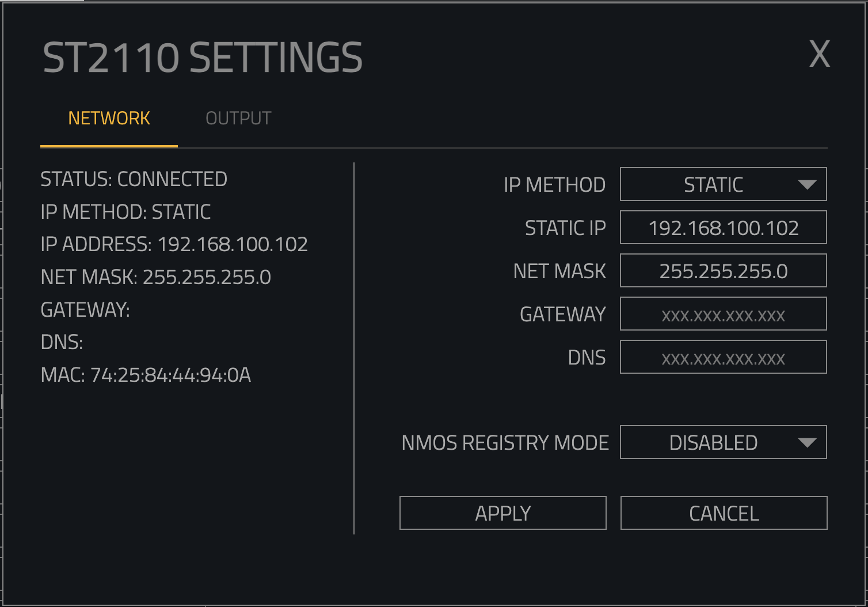
Task: Focus the GATEWAY input field
Action: tap(723, 314)
